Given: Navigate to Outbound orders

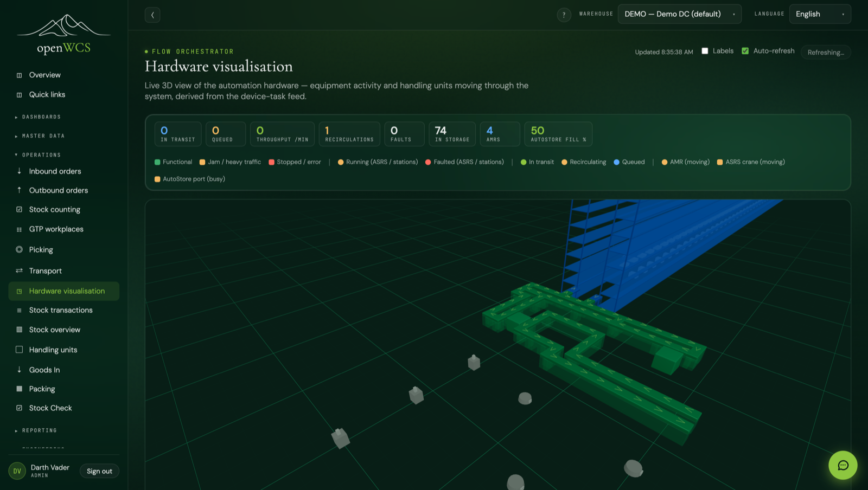Looking at the screenshot, I should pyautogui.click(x=64, y=190).
